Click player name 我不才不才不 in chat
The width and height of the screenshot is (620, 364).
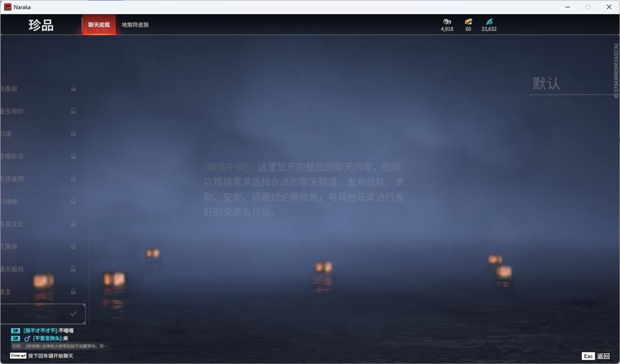40,330
